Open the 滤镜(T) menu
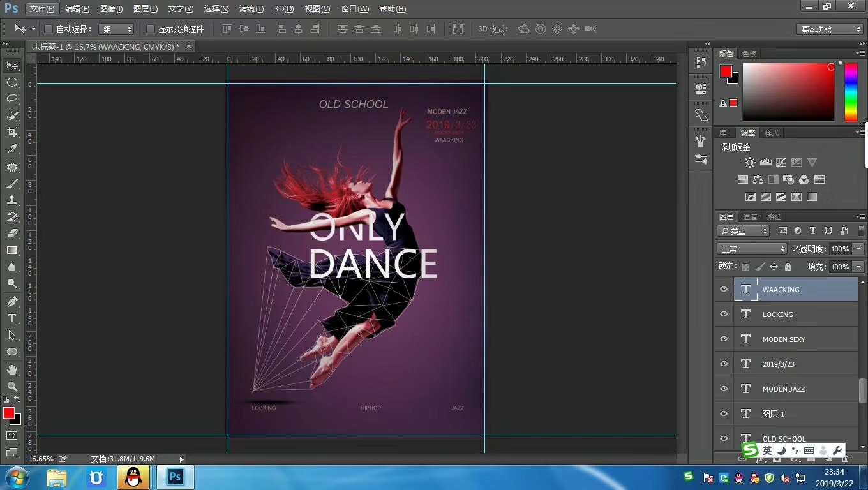The height and width of the screenshot is (490, 868). point(251,9)
